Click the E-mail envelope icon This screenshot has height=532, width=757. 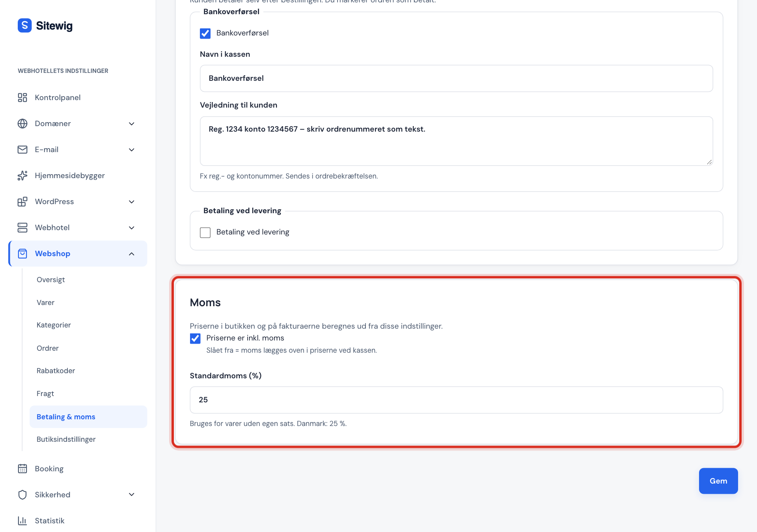coord(22,149)
